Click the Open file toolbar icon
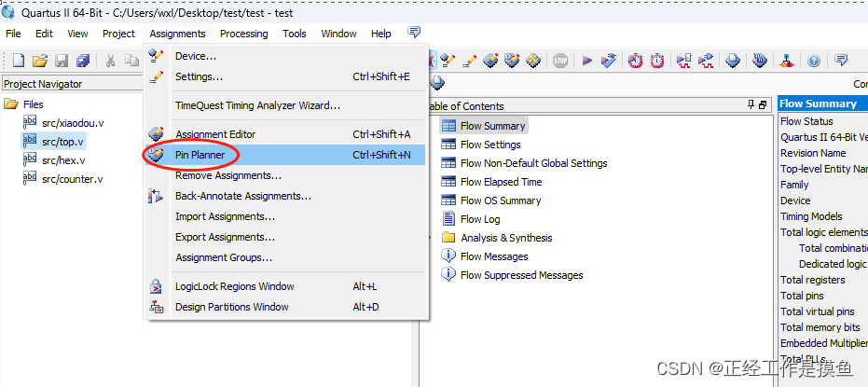Screen dimensions: 868x387 coord(39,61)
